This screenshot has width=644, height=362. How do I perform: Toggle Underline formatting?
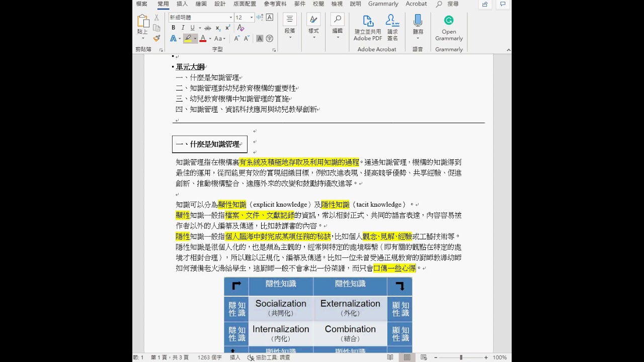[x=192, y=28]
